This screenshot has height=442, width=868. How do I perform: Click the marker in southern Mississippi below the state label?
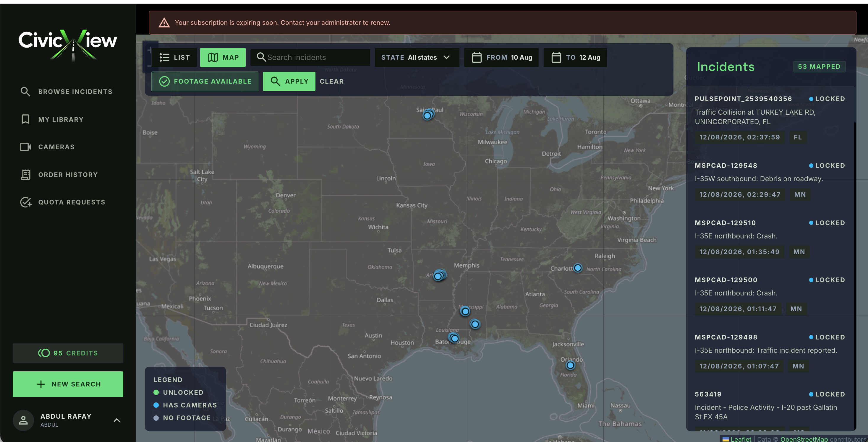click(x=475, y=324)
